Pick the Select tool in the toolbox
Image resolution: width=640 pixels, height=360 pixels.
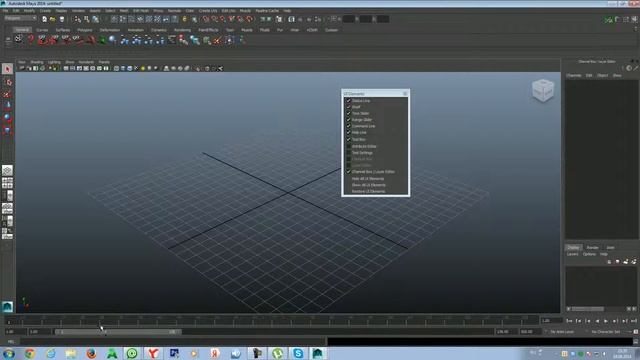tap(7, 69)
